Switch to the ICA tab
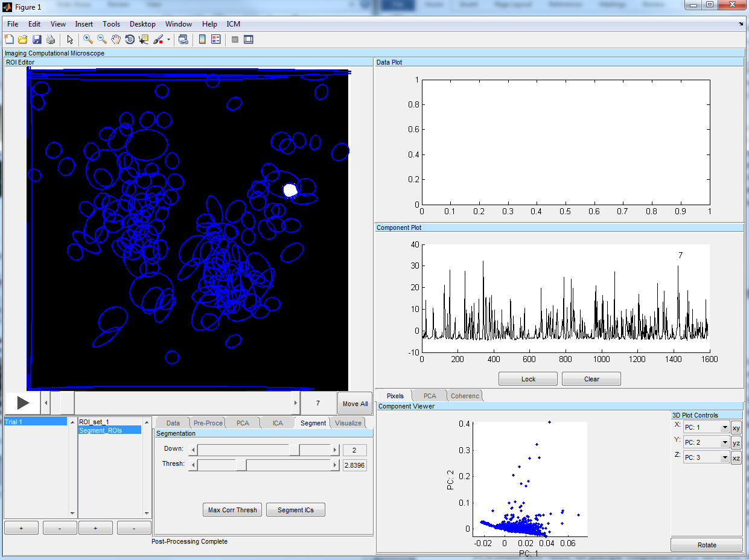Image resolution: width=749 pixels, height=560 pixels. pyautogui.click(x=277, y=423)
